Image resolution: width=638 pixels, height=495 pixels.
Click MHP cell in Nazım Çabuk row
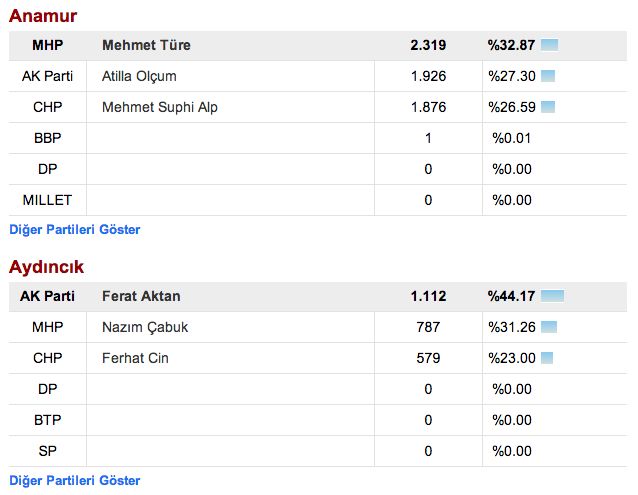point(48,327)
